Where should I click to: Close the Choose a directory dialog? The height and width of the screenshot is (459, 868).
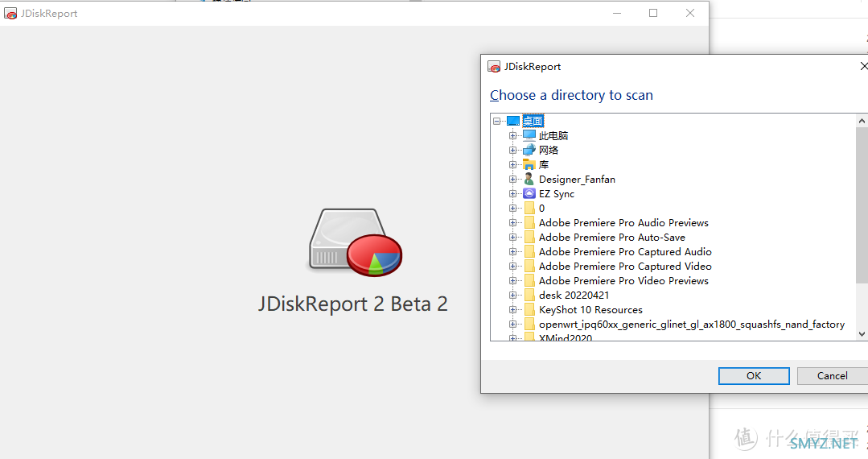coord(863,66)
